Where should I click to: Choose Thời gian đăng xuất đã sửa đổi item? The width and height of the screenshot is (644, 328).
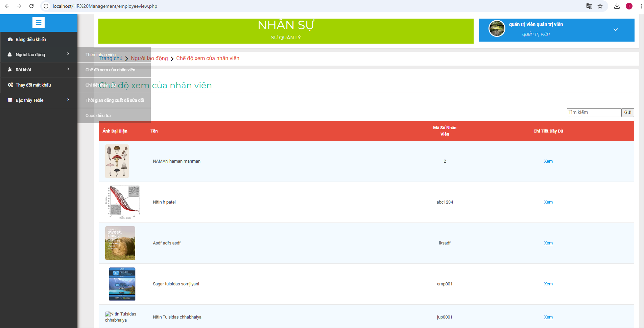pyautogui.click(x=114, y=100)
